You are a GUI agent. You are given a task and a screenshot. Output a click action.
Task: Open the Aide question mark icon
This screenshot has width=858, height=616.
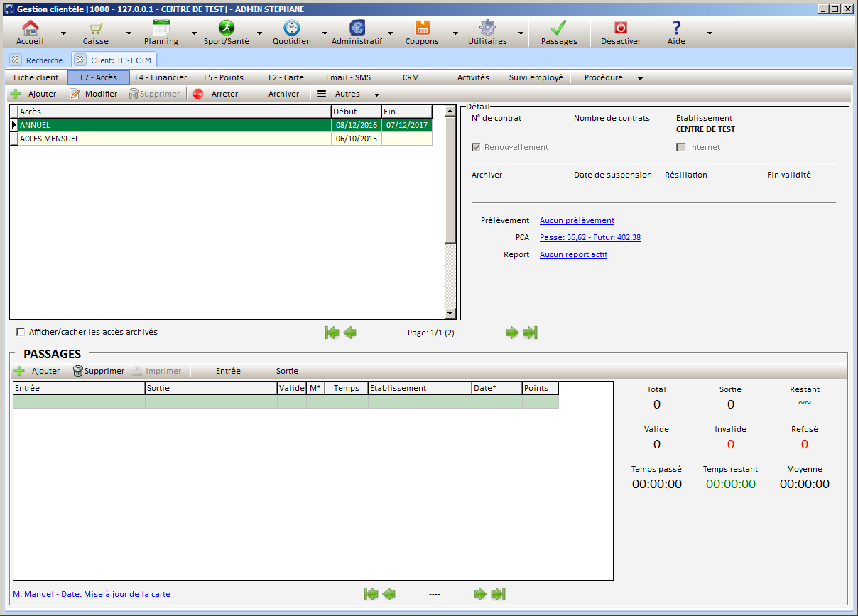[676, 28]
